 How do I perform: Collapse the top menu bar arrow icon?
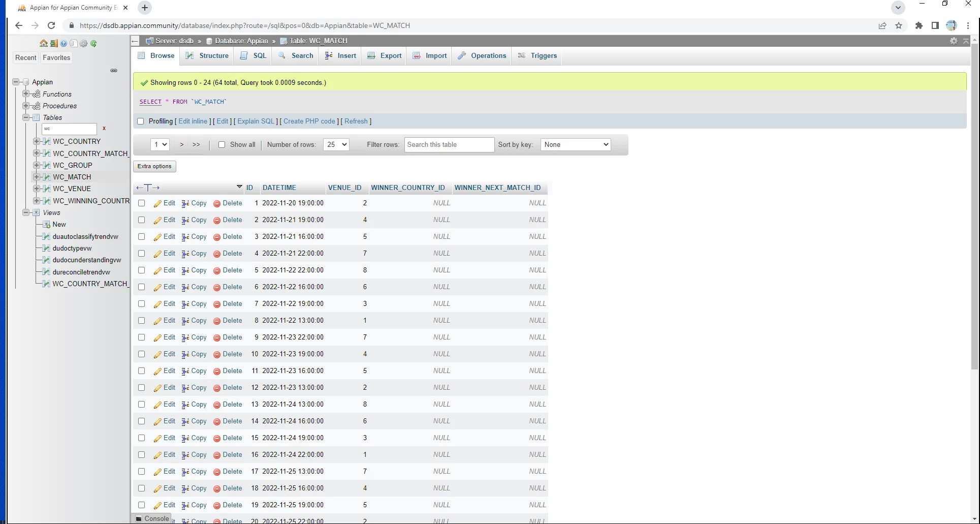coord(966,41)
